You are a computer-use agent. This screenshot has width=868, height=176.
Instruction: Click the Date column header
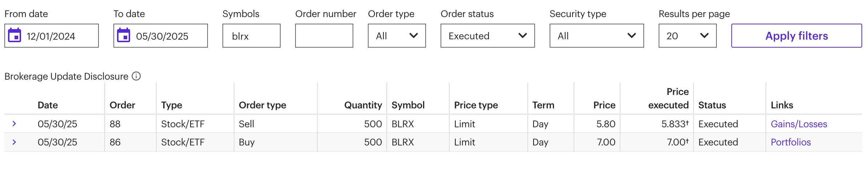(x=48, y=105)
